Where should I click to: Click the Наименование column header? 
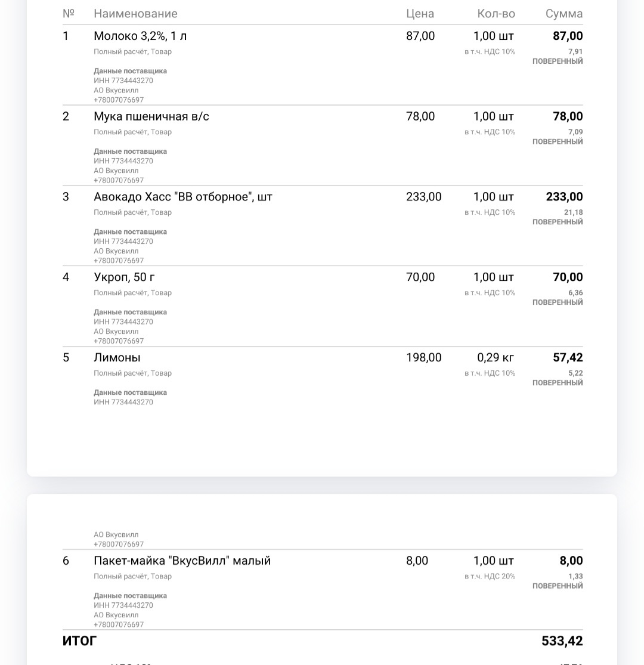[x=135, y=14]
